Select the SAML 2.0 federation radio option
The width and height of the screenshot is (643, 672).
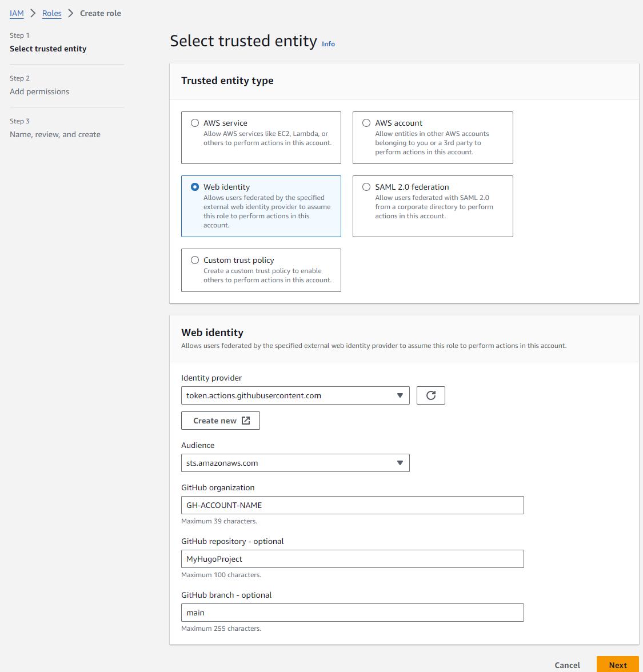coord(366,187)
